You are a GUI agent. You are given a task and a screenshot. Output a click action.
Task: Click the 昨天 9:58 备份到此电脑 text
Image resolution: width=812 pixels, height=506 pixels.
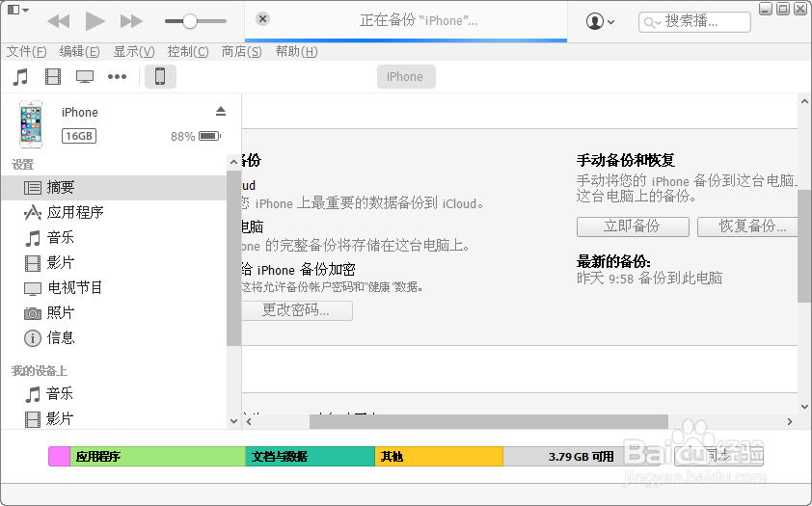tap(649, 279)
